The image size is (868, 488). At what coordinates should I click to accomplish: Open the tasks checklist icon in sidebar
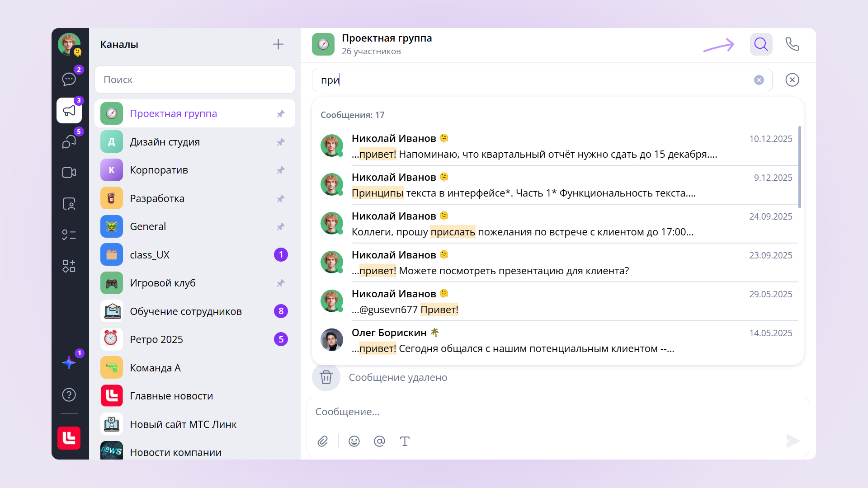pos(69,235)
